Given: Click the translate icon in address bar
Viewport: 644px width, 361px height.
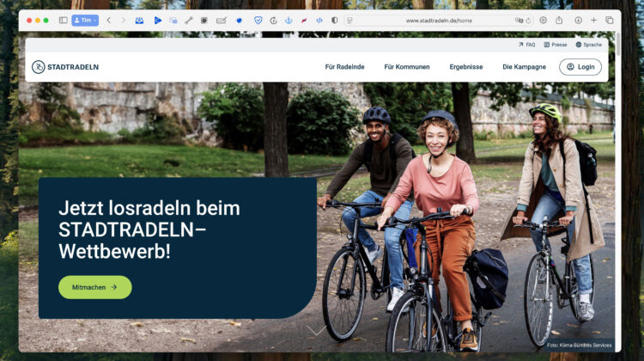Looking at the screenshot, I should point(519,20).
